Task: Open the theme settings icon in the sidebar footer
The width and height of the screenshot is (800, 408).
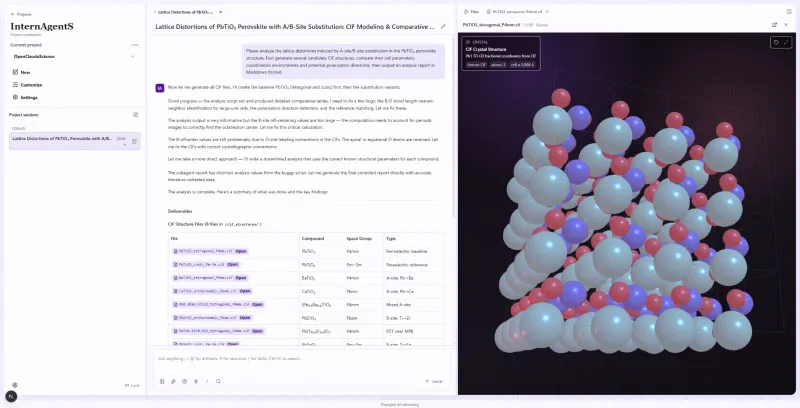Action: pos(15,385)
